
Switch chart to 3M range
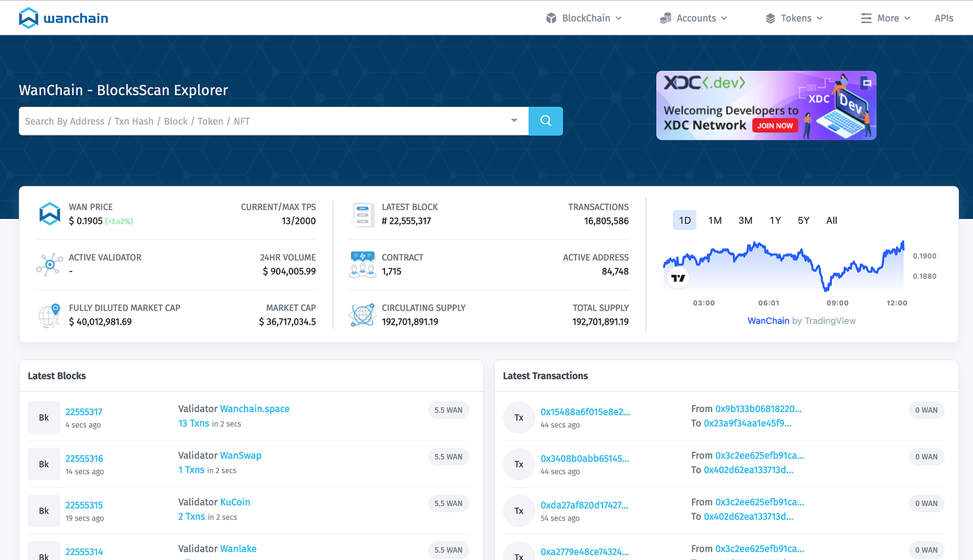[x=746, y=220]
